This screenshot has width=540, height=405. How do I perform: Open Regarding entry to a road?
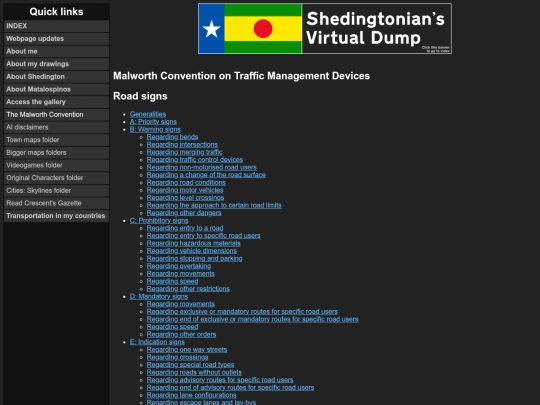coord(185,228)
